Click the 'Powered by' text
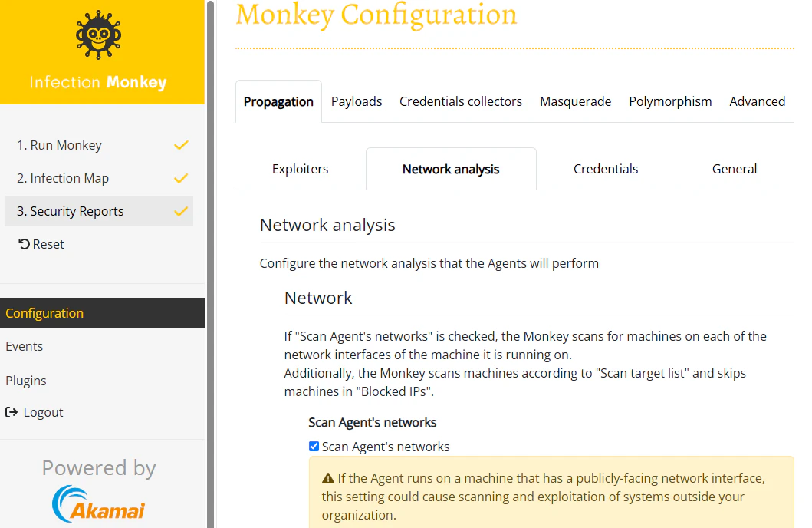The height and width of the screenshot is (528, 812). click(x=99, y=468)
